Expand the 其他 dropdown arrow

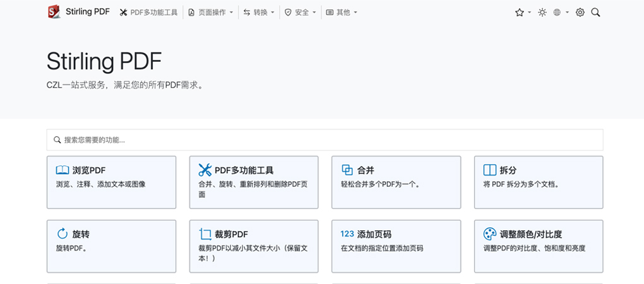click(355, 13)
